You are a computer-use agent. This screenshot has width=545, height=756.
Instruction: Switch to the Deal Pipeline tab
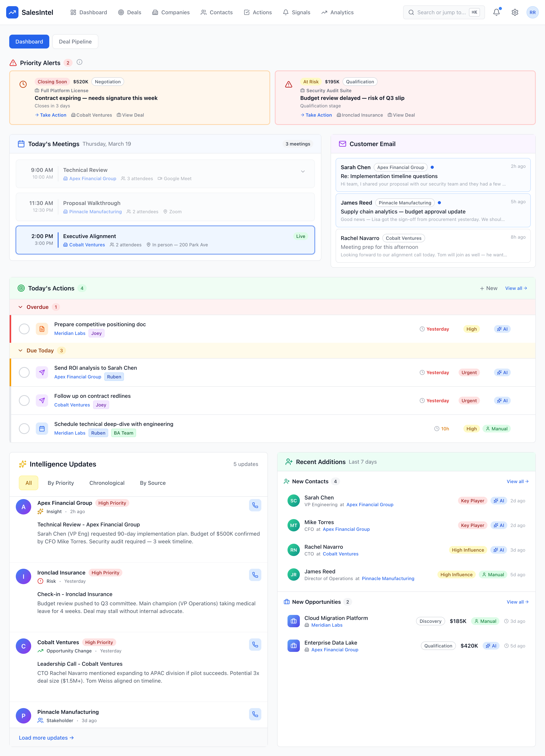(x=75, y=41)
